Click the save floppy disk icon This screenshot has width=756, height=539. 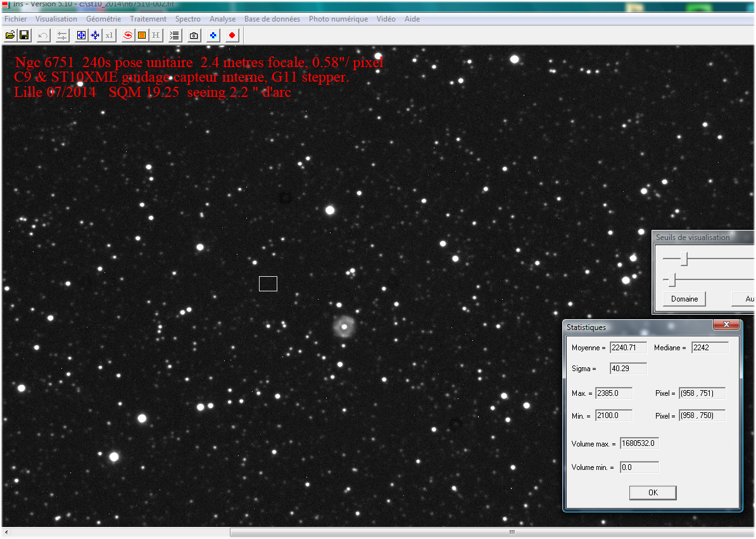click(24, 35)
